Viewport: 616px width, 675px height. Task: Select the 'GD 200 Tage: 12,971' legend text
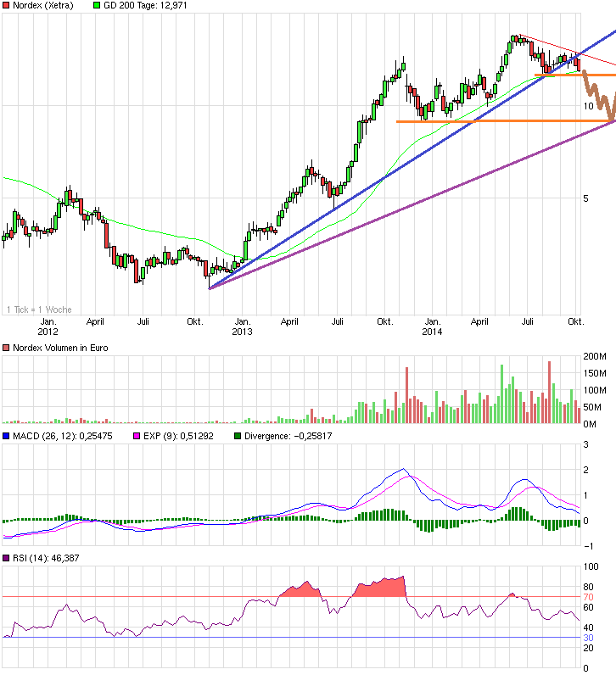(x=145, y=6)
